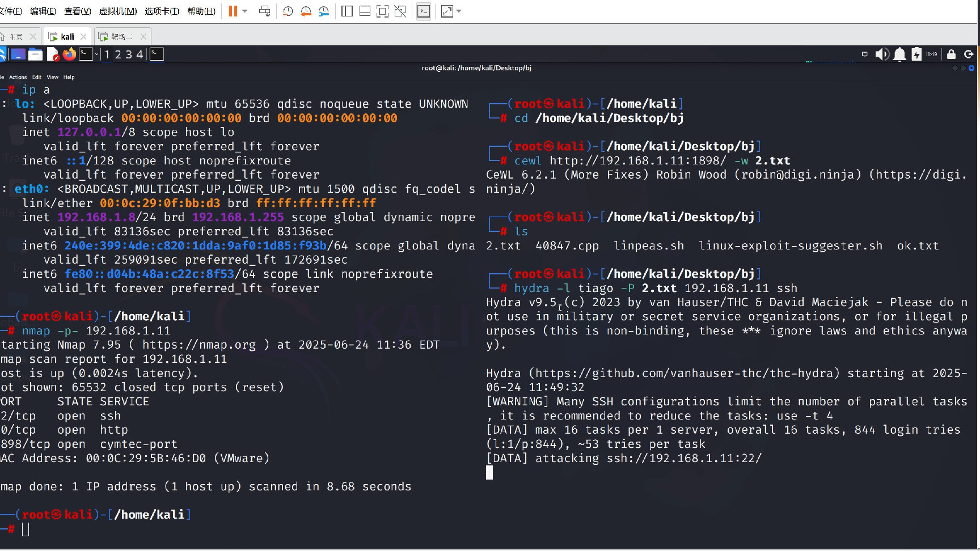Close the third VM tab
980x551 pixels.
[143, 36]
